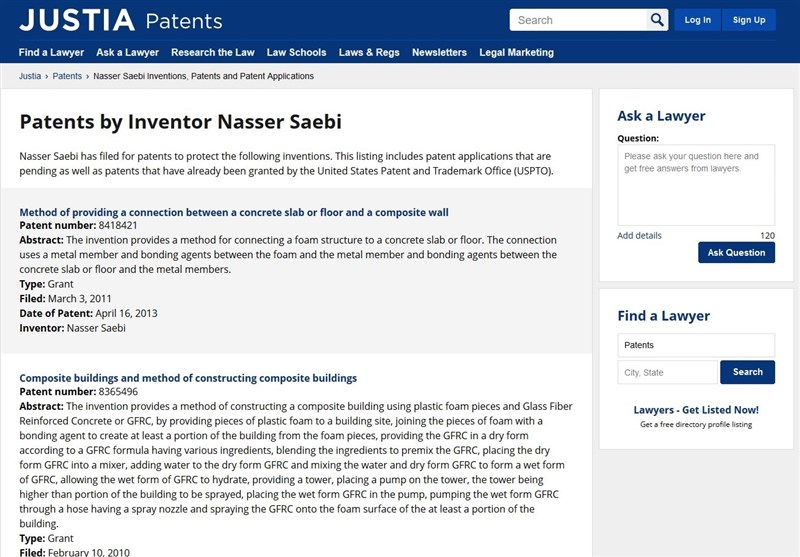
Task: Click into the header Search field
Action: [x=578, y=20]
